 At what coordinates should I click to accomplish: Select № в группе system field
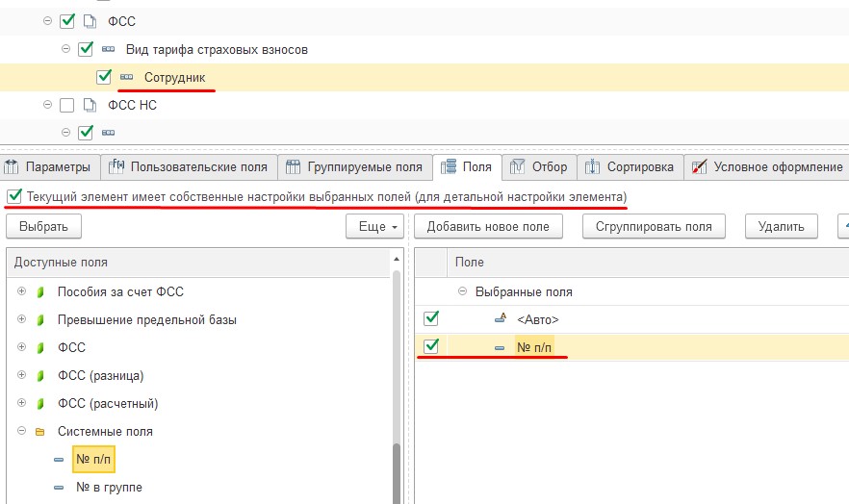coord(110,488)
